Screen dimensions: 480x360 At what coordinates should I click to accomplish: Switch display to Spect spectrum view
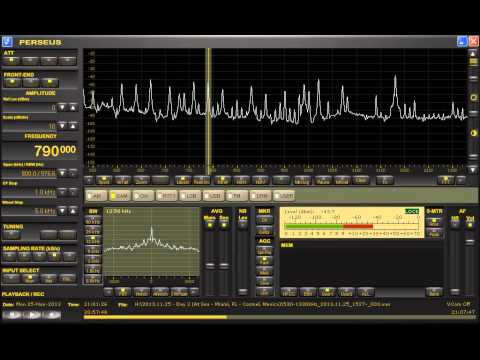pyautogui.click(x=104, y=180)
